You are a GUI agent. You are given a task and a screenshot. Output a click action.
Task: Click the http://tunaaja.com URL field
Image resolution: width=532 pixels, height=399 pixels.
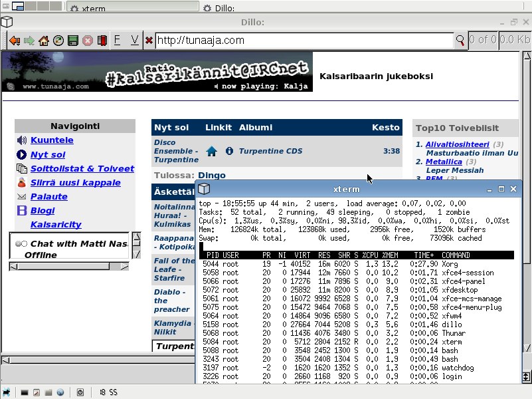302,41
